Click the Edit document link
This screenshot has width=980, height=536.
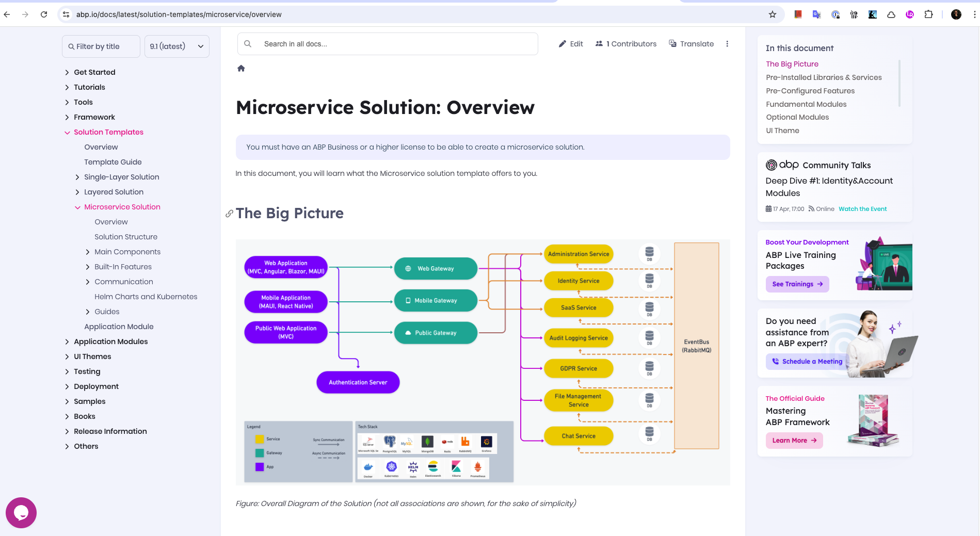pos(571,44)
